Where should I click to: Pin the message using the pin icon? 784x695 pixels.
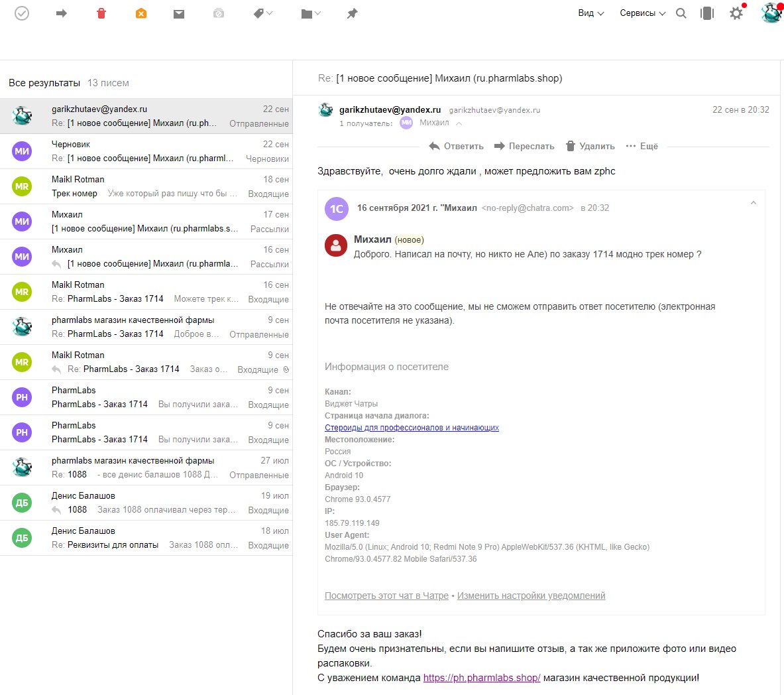(x=353, y=13)
